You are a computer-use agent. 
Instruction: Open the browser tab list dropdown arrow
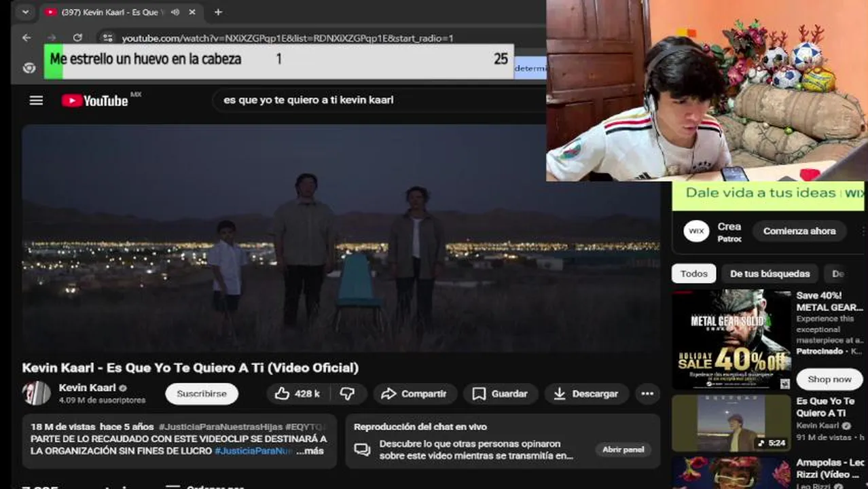[25, 12]
